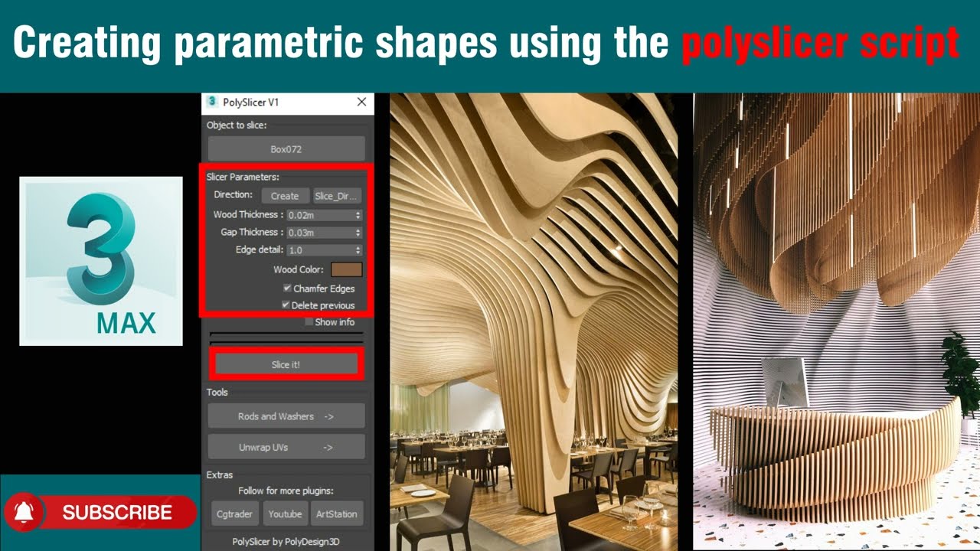Close the PolySlicer V1 dialog
This screenshot has height=551, width=980.
(x=361, y=102)
